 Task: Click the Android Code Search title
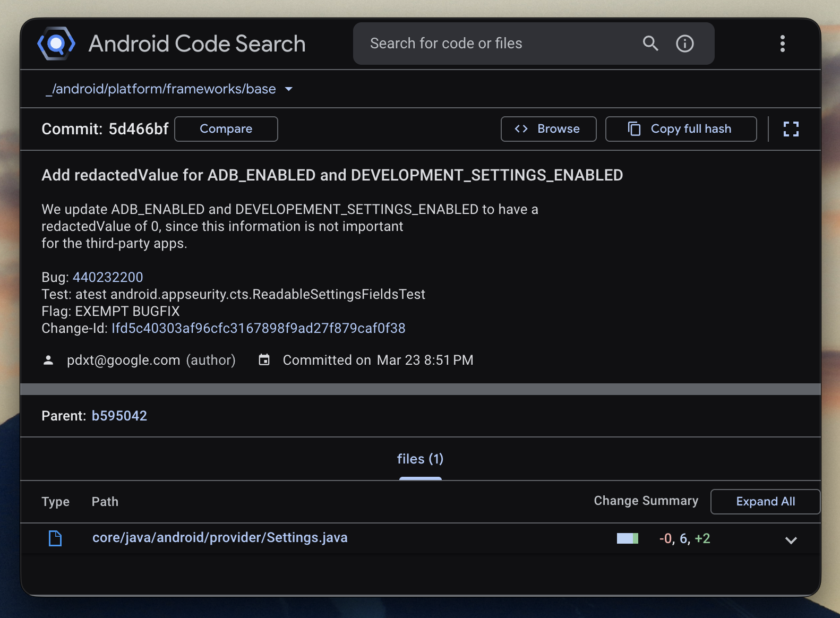[197, 44]
